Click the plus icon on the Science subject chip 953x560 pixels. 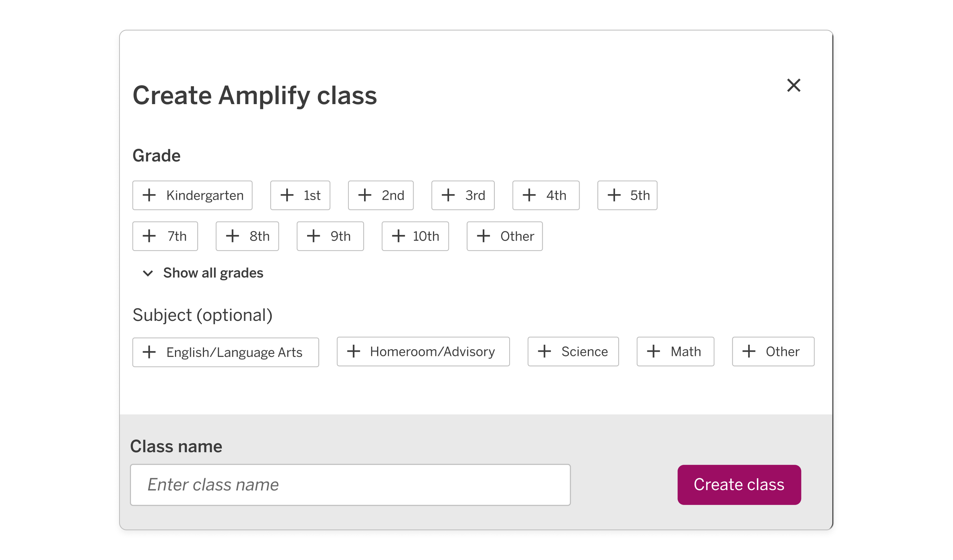(545, 351)
